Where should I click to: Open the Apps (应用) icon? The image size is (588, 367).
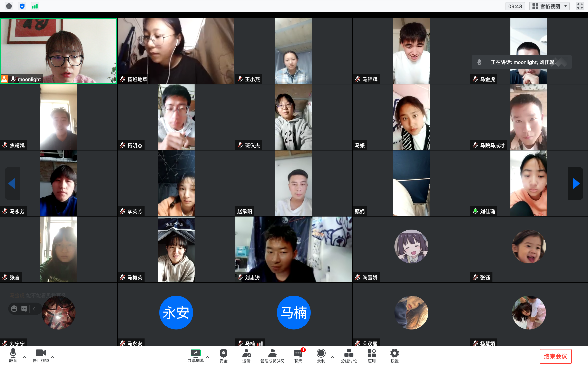pos(372,353)
